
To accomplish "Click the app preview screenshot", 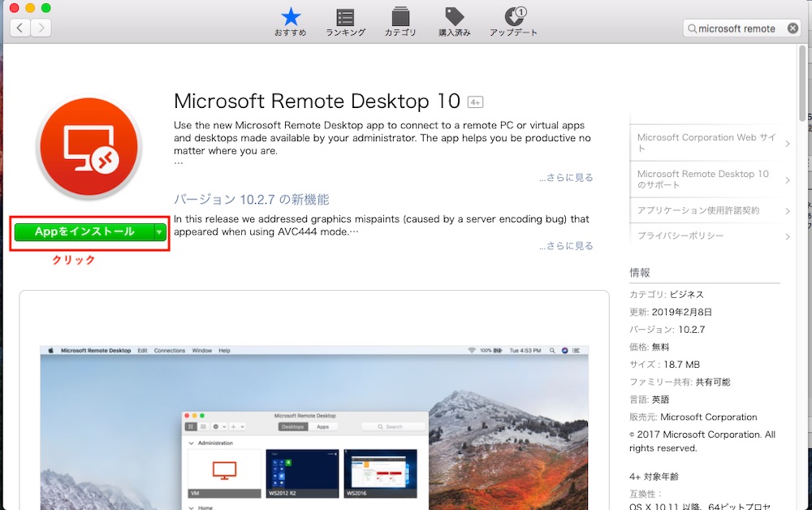I will click(314, 427).
